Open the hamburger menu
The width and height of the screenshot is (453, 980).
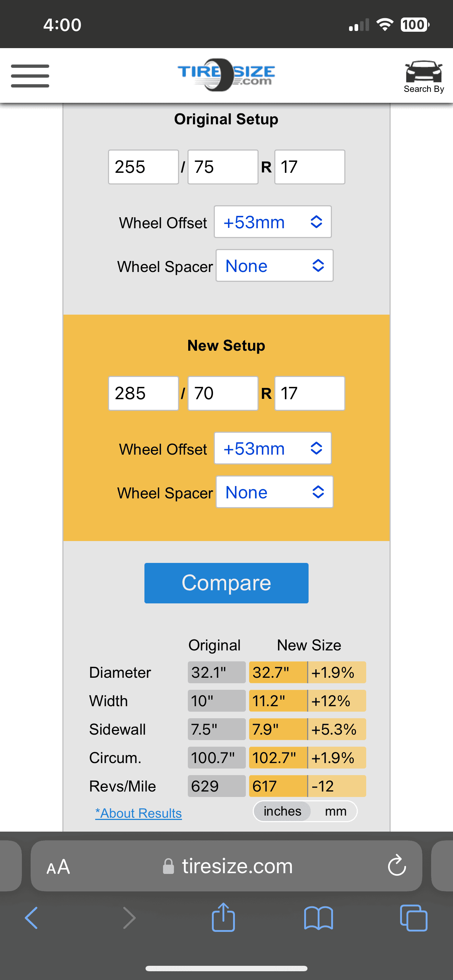tap(30, 76)
